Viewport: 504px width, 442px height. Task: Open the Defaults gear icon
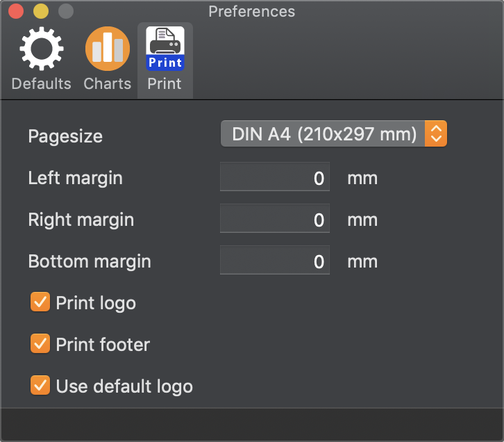click(42, 49)
